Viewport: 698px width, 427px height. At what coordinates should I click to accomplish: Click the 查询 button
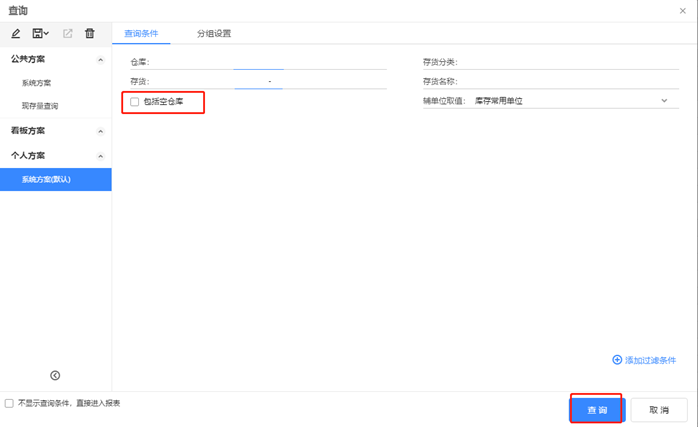pyautogui.click(x=597, y=410)
